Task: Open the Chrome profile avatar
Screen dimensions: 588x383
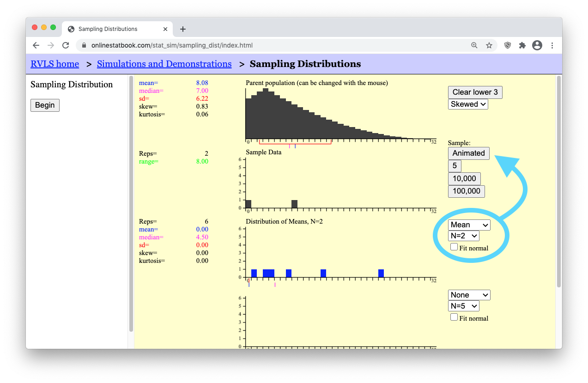Action: 537,45
